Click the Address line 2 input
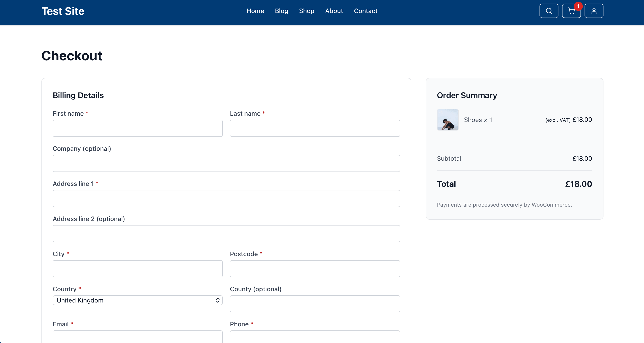Viewport: 644px width, 343px height. 226,234
